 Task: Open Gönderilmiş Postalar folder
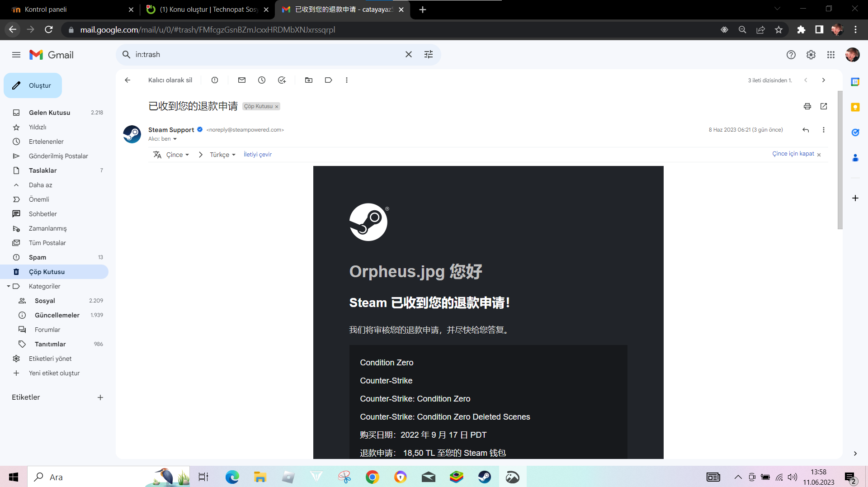point(54,156)
